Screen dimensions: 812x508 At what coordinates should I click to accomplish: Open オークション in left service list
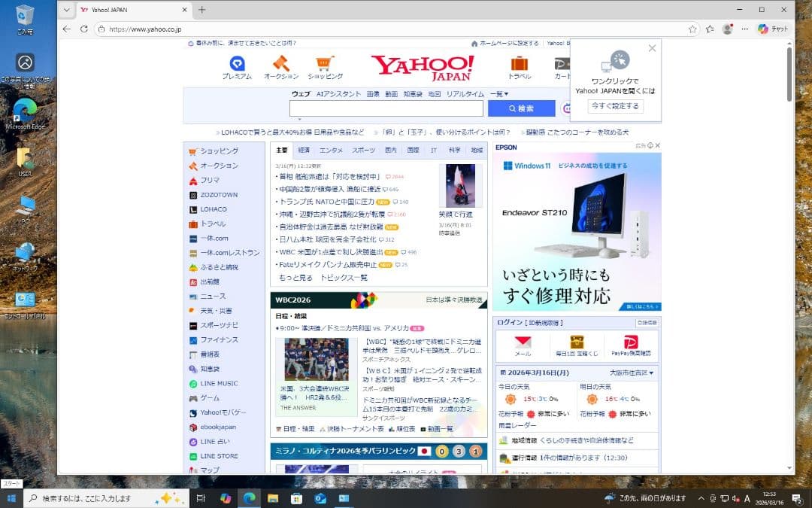tap(219, 166)
